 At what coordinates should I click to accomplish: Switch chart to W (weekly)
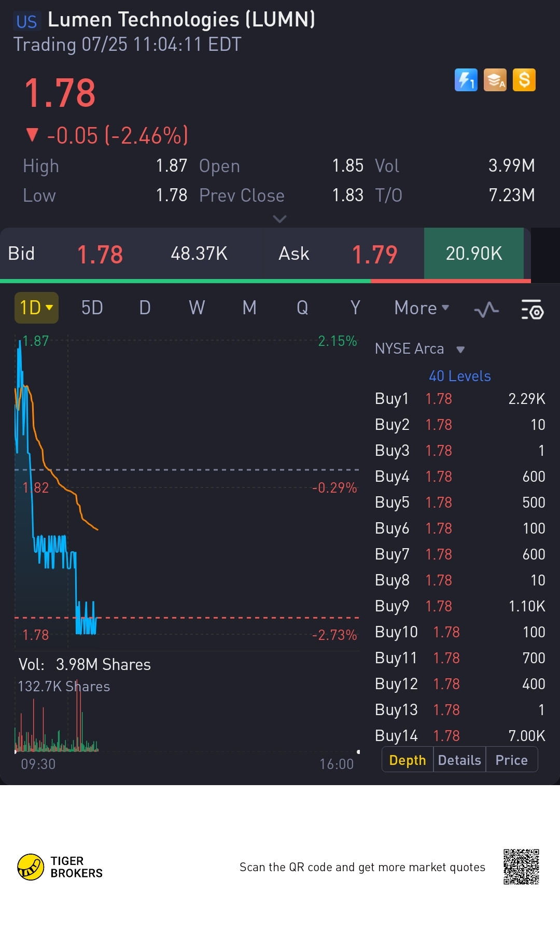[197, 308]
